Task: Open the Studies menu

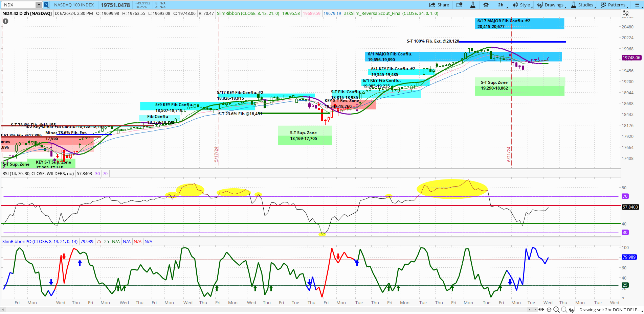Action: pos(583,5)
